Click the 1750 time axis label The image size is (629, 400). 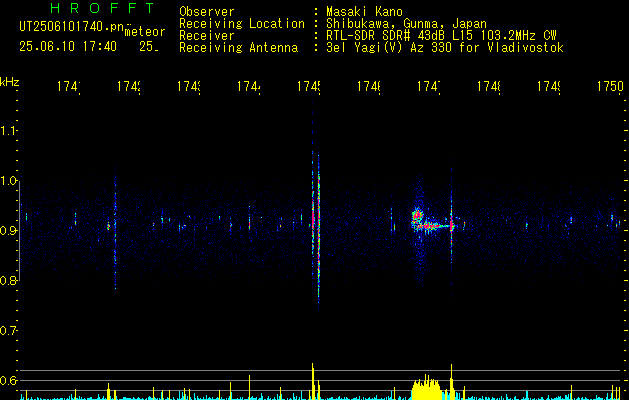610,86
